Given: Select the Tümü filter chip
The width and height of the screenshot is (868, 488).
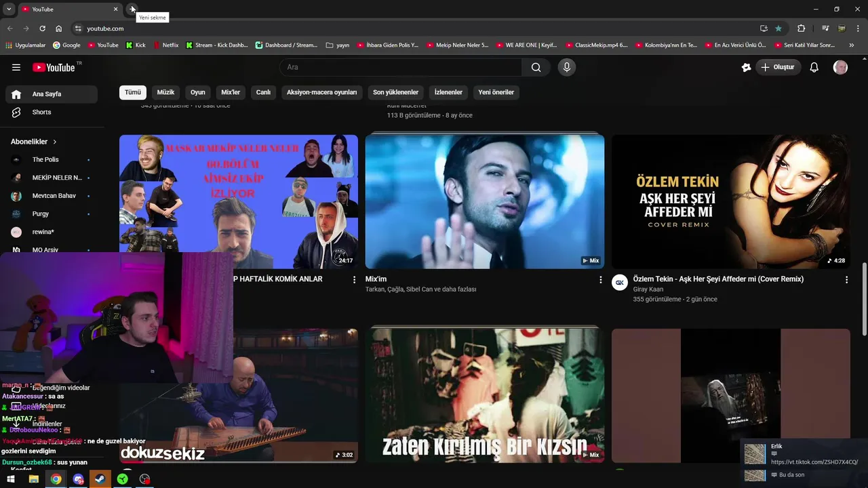Looking at the screenshot, I should [x=133, y=92].
